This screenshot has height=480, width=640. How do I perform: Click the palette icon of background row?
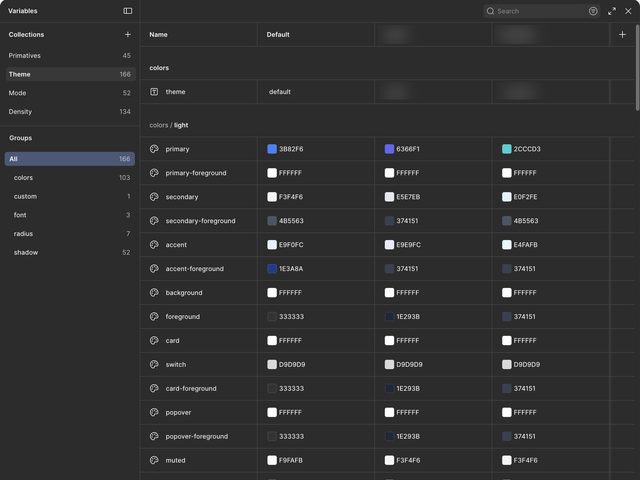(154, 293)
